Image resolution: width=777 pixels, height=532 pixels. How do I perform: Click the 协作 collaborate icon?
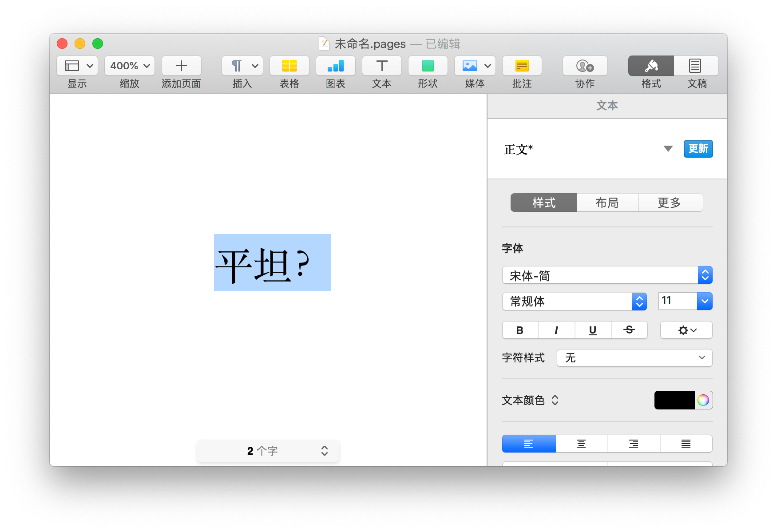coord(585,66)
